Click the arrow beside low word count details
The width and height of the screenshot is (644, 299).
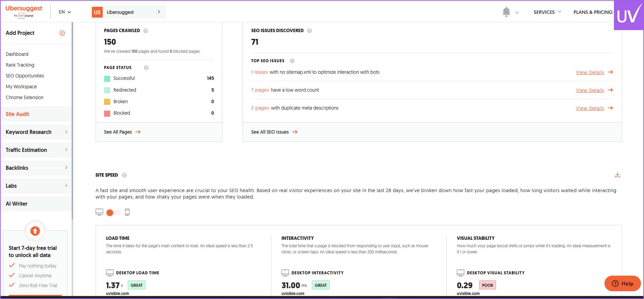tap(610, 90)
